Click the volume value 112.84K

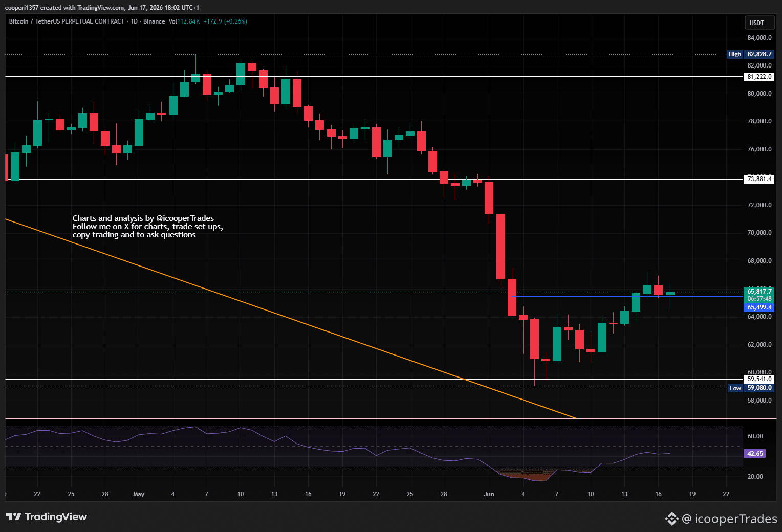coord(188,21)
